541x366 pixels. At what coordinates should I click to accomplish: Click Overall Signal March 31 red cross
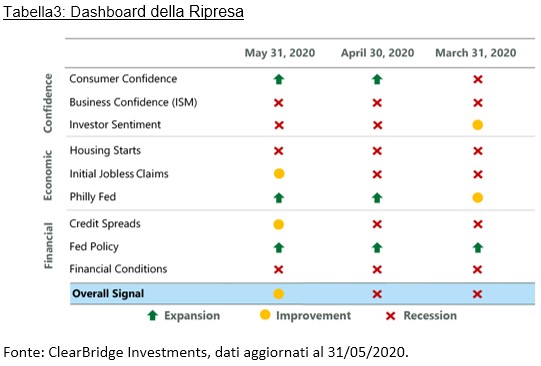click(478, 294)
